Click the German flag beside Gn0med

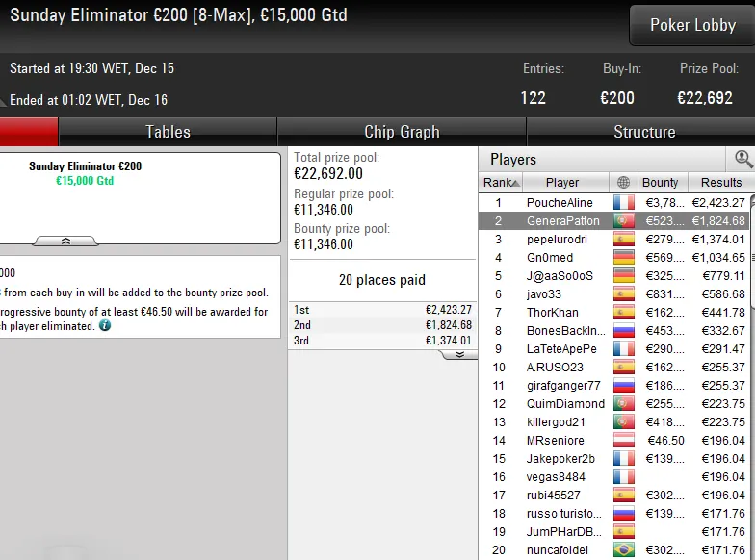[624, 258]
